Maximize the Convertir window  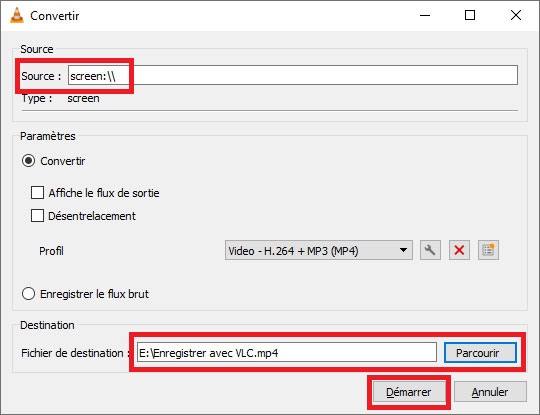(x=470, y=15)
